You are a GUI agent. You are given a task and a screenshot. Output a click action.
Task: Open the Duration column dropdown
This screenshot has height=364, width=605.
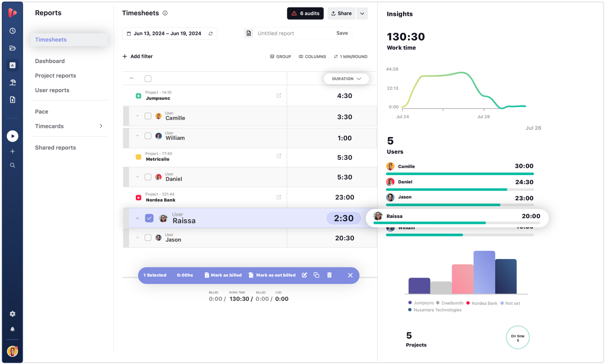click(346, 79)
